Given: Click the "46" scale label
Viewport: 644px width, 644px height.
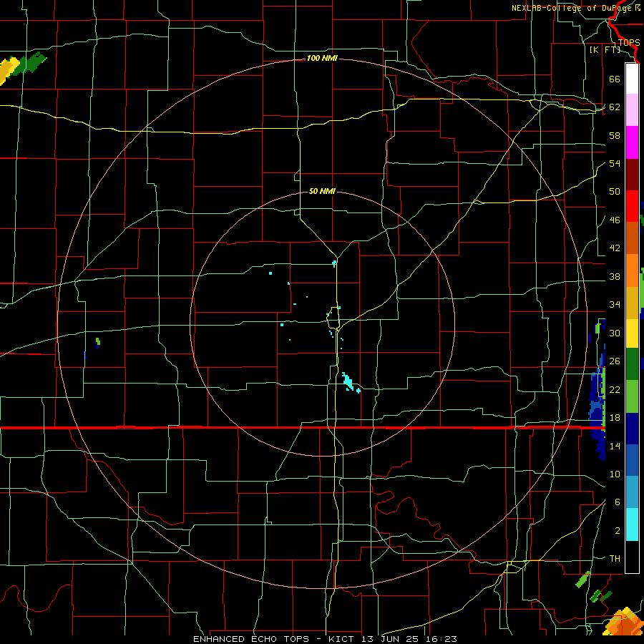Looking at the screenshot, I should click(615, 220).
